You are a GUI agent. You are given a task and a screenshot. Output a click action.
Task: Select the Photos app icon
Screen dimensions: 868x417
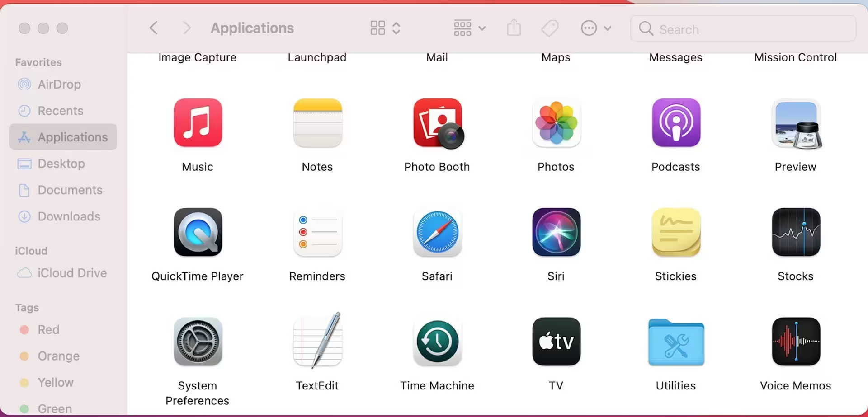[x=556, y=123]
